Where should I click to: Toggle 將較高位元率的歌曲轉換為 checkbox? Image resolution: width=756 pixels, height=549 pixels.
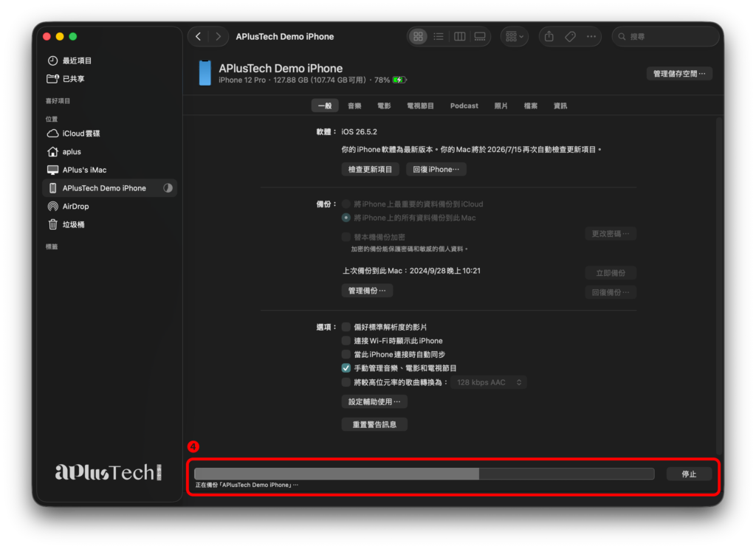click(346, 383)
